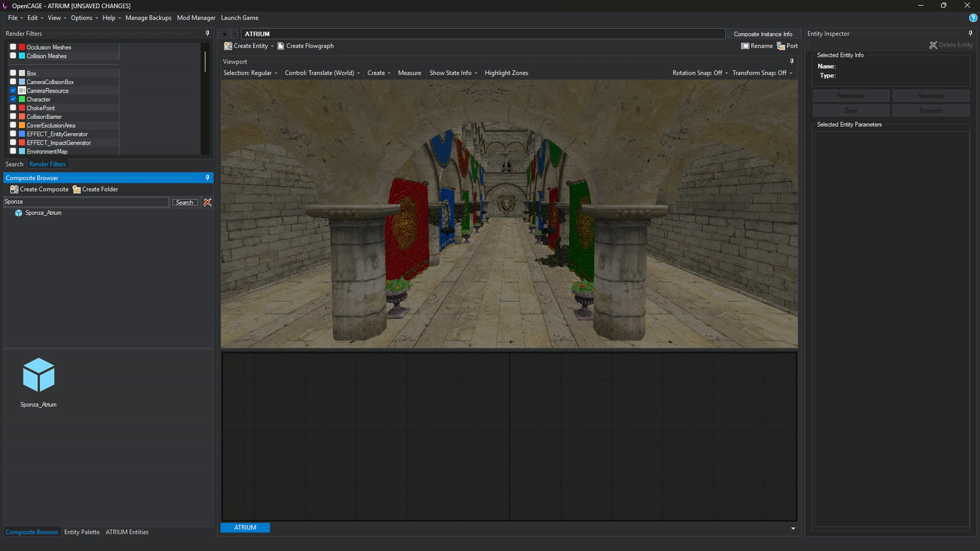Click the green Character color swatch
This screenshot has width=980, height=551.
point(22,99)
